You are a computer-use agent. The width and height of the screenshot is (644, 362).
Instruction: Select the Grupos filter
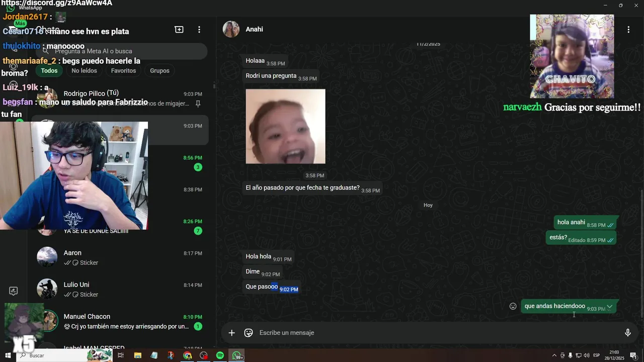pos(159,71)
